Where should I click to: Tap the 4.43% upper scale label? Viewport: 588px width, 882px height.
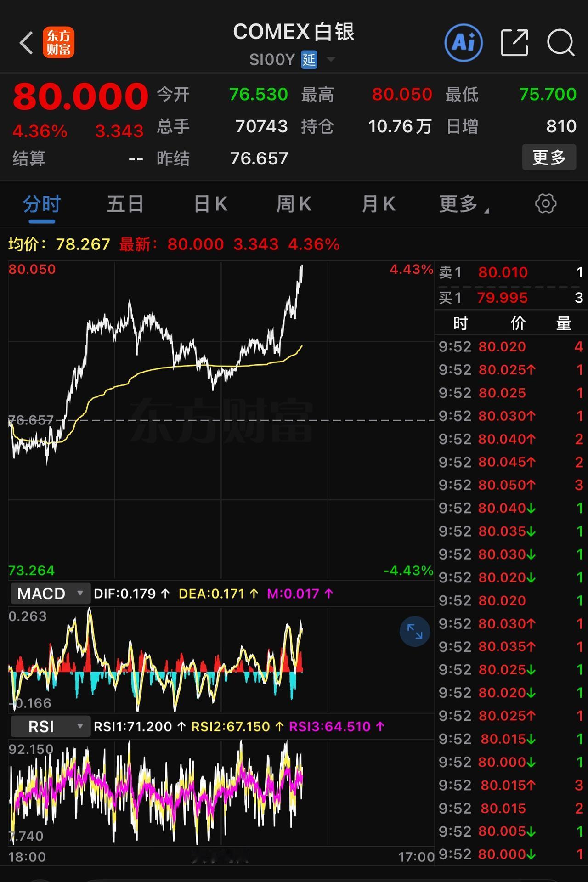(411, 269)
